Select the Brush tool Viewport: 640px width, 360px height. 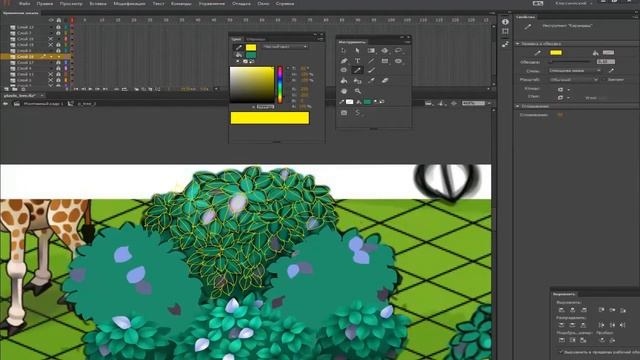(x=371, y=71)
